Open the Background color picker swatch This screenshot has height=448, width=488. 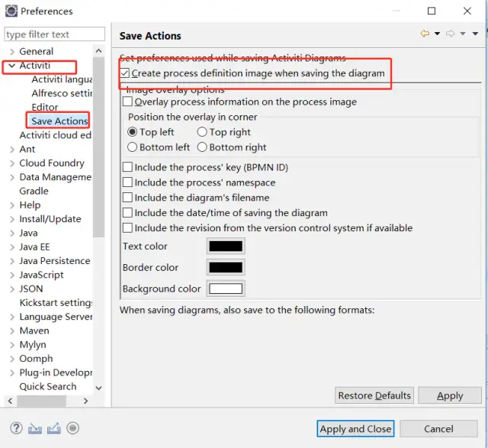pos(226,288)
